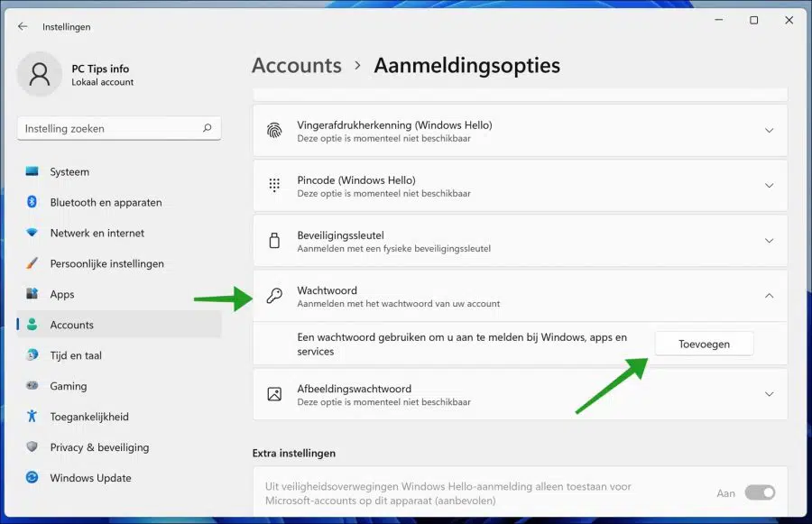Open the Tijd en taal category

click(x=119, y=354)
